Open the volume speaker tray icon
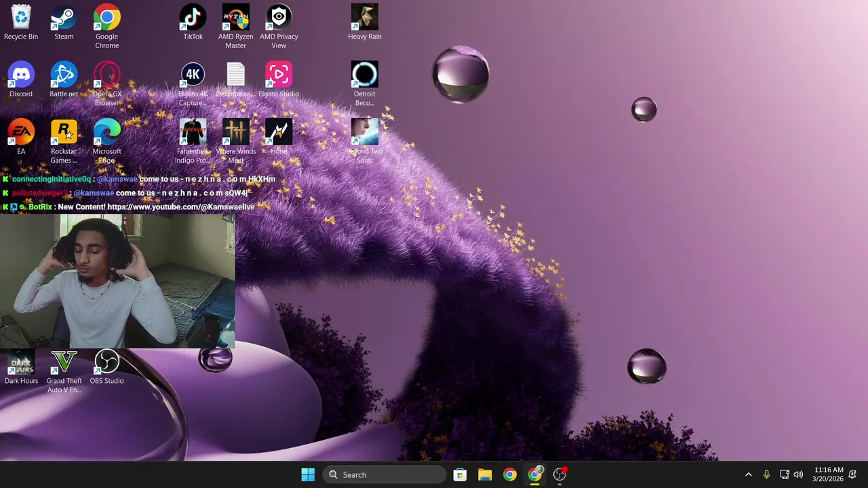The width and height of the screenshot is (868, 488). click(798, 474)
